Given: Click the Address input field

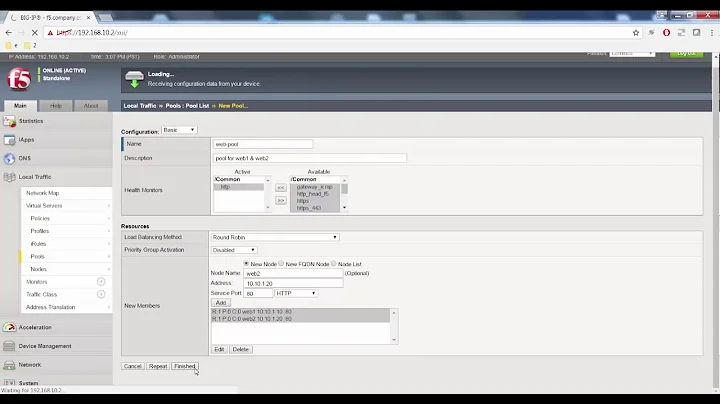Looking at the screenshot, I should coord(293,283).
